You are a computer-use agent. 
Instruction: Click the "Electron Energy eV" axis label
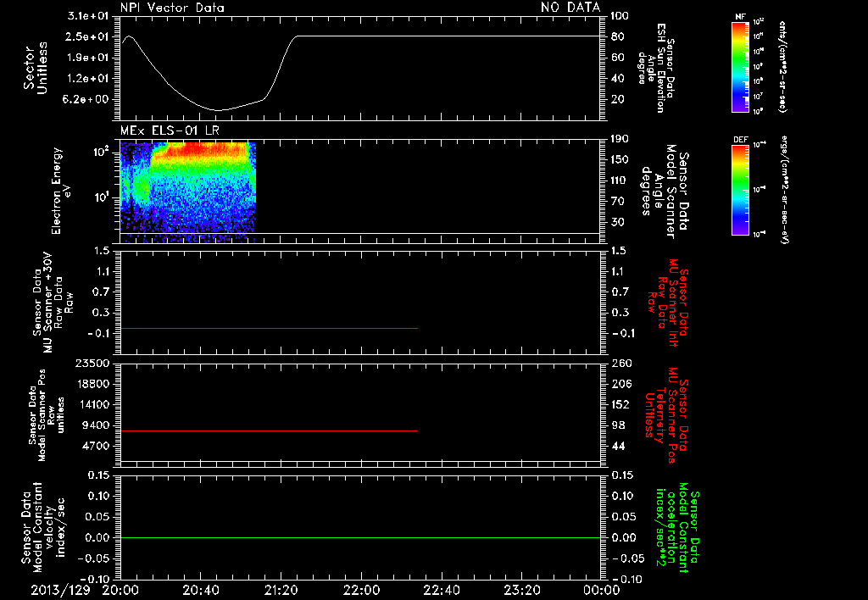[61, 191]
